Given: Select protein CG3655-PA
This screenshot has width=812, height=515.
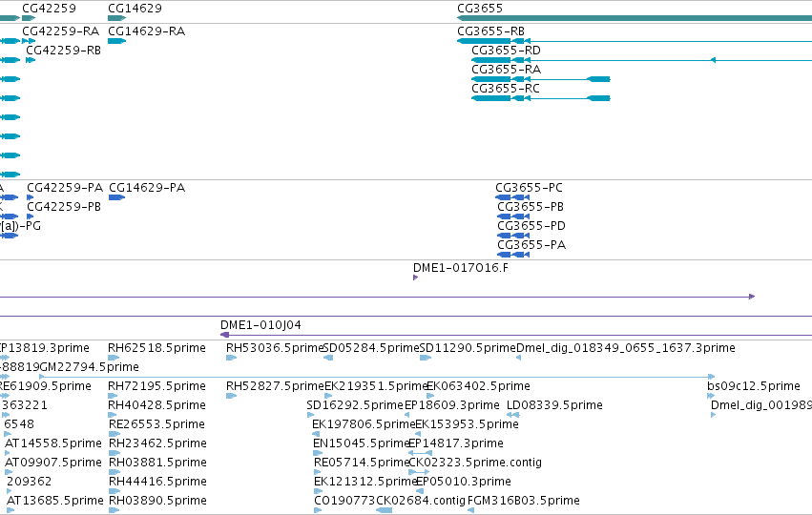Looking at the screenshot, I should (x=531, y=245).
